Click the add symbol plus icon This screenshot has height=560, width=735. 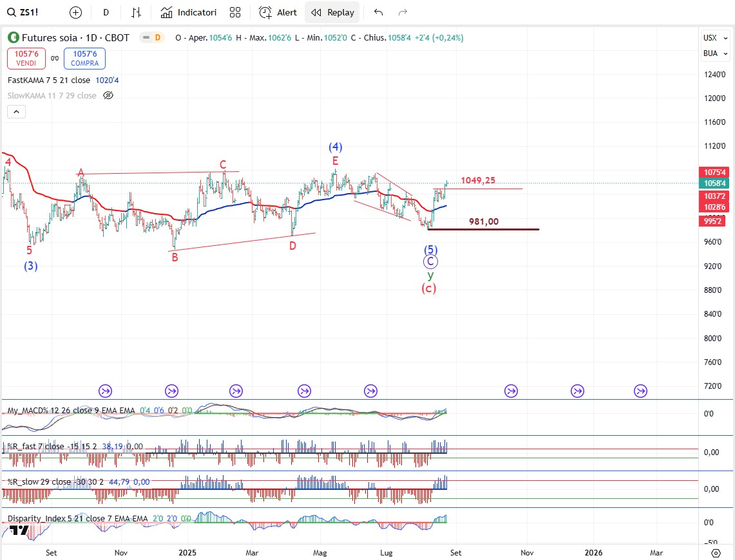click(75, 12)
